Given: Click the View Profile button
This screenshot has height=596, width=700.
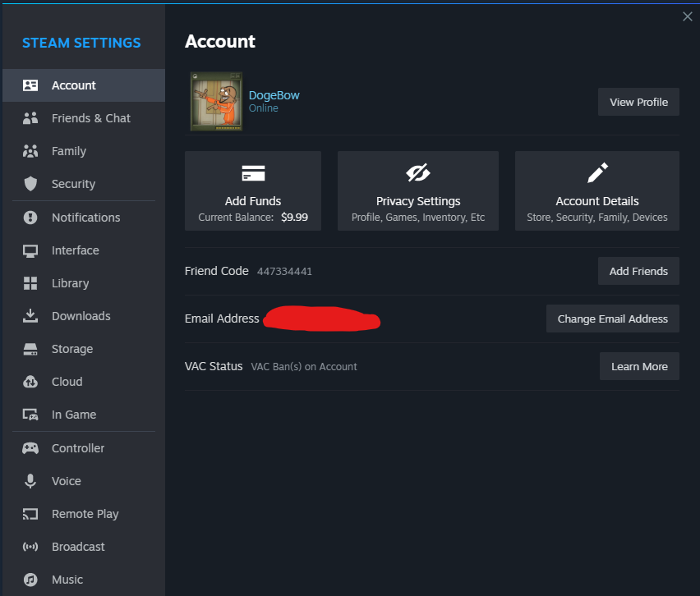Looking at the screenshot, I should point(638,102).
